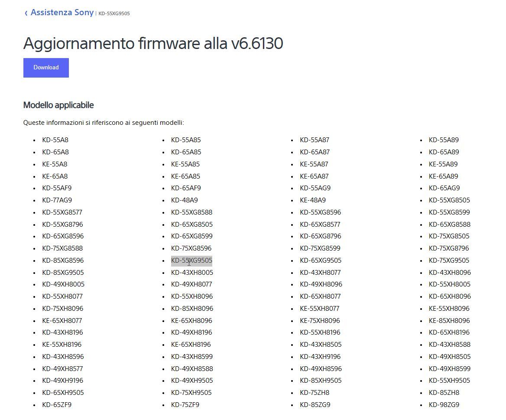Click the page heading Aggiornamento firmware alla v6.6130
The height and width of the screenshot is (420, 506).
(153, 43)
